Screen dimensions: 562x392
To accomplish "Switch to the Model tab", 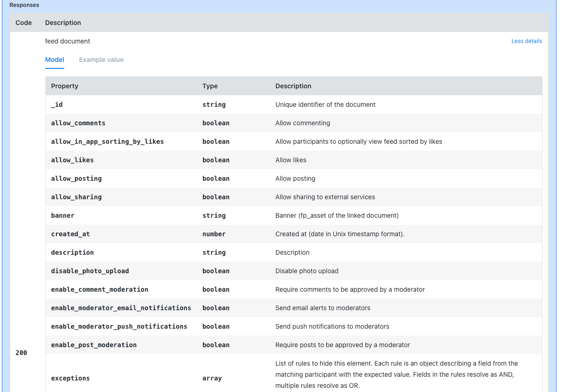I will tap(55, 60).
